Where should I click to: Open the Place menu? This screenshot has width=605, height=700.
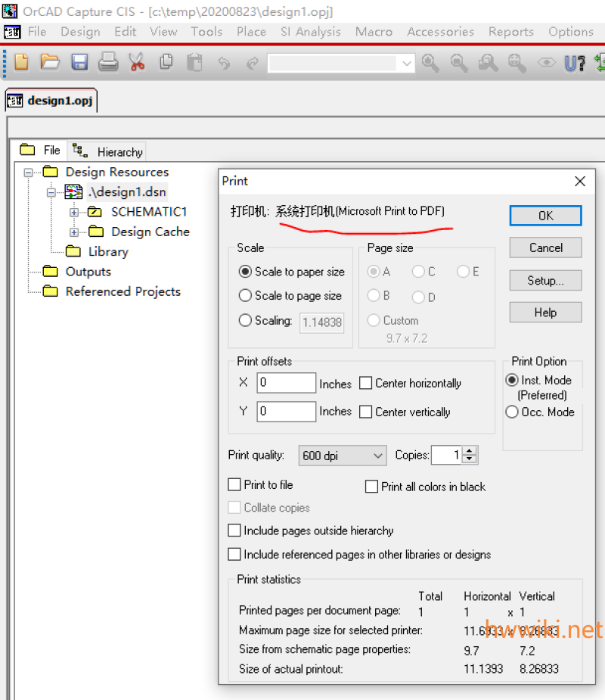pos(251,32)
